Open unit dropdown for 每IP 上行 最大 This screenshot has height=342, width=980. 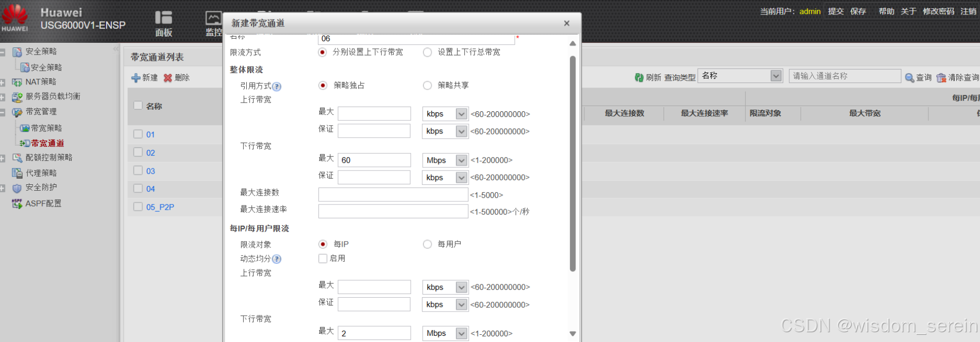pyautogui.click(x=461, y=287)
